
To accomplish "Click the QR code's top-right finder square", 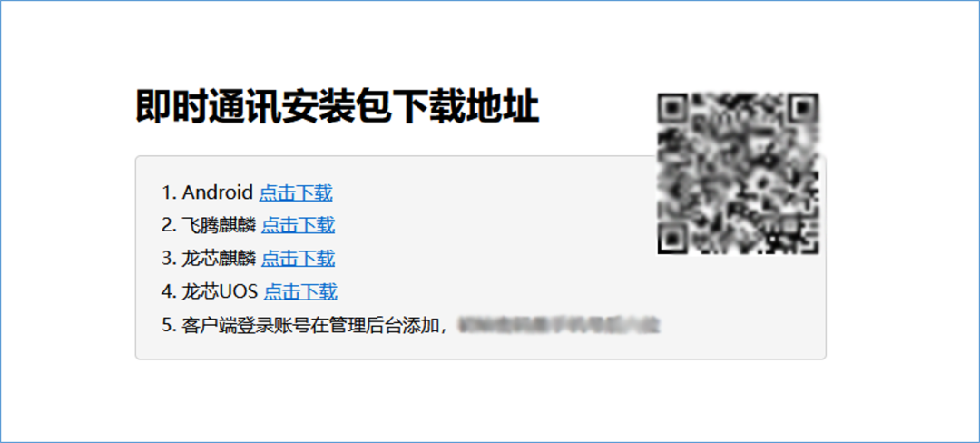I will tap(804, 107).
